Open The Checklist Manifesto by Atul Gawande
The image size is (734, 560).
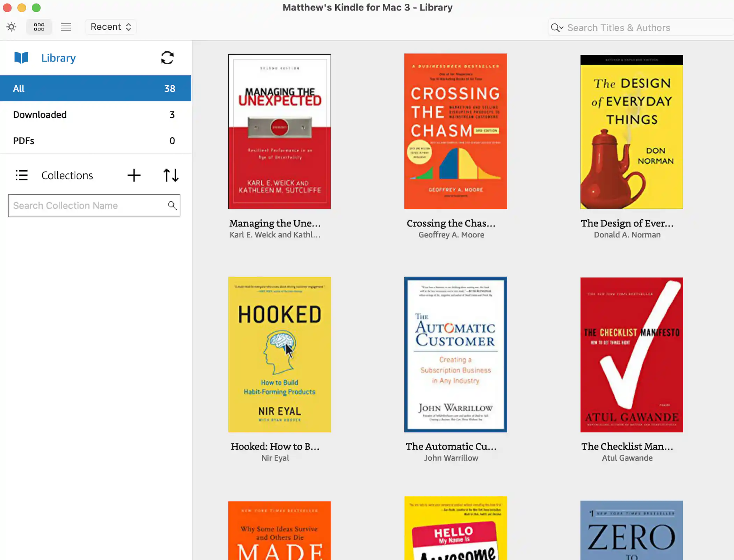[x=631, y=355]
